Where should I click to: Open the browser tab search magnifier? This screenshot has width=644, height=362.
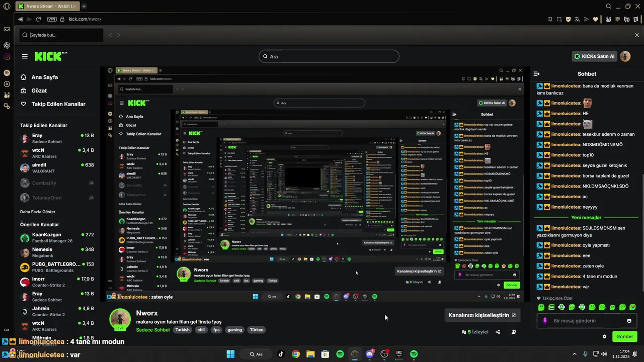point(609,6)
